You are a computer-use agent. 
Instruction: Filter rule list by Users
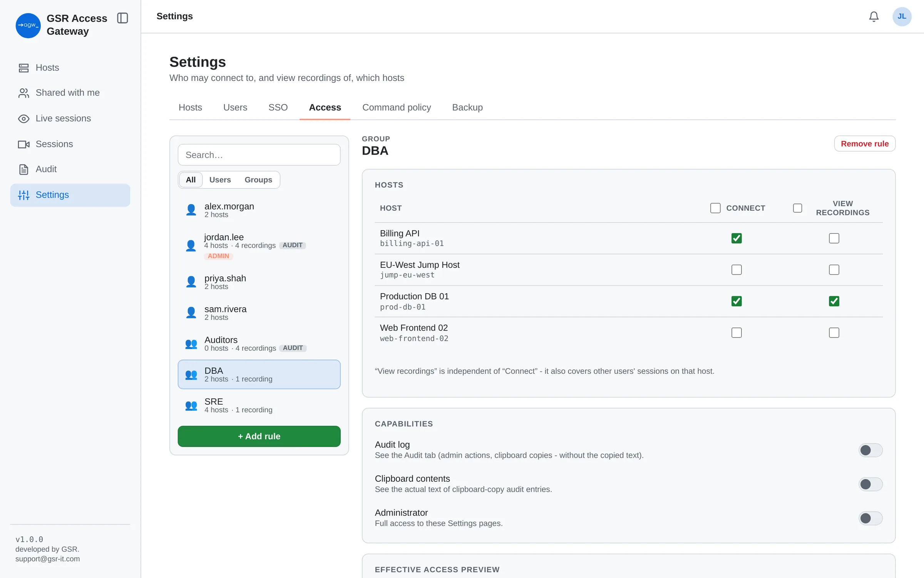(220, 180)
